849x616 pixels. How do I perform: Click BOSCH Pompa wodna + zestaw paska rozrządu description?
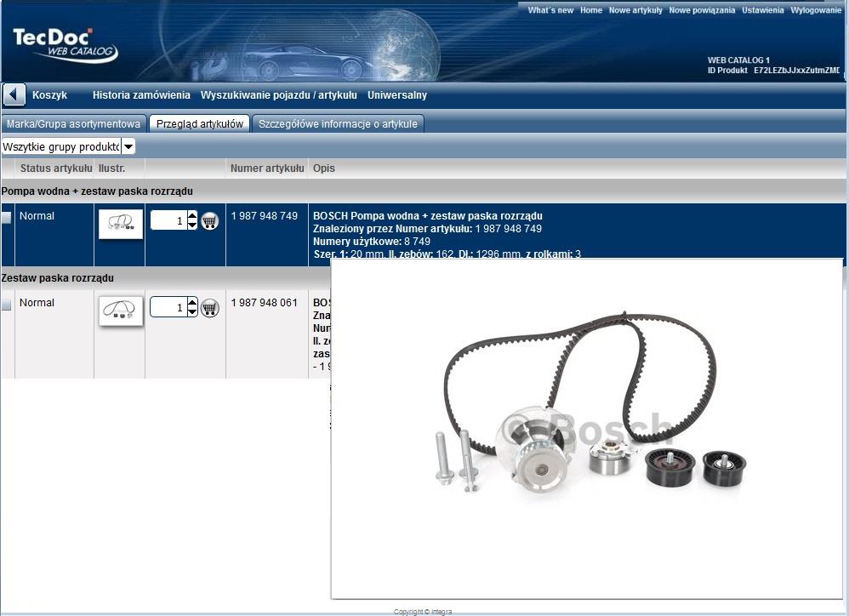428,216
